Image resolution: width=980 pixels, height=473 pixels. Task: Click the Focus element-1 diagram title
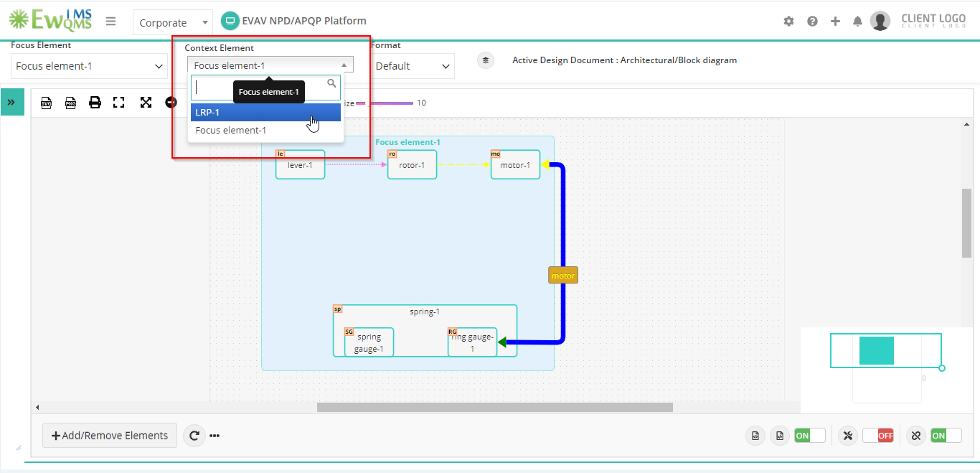407,142
